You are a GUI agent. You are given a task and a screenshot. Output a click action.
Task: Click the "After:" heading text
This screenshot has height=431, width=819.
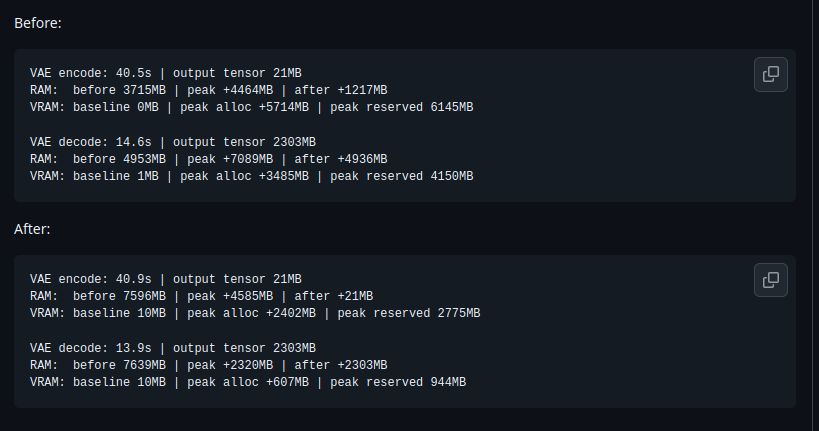[32, 229]
